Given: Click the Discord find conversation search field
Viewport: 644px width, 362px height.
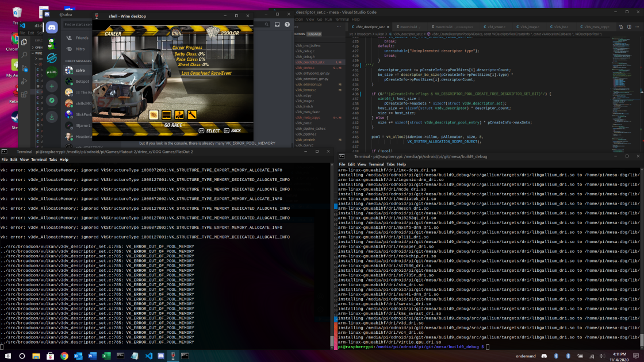Looking at the screenshot, I should coord(78,25).
